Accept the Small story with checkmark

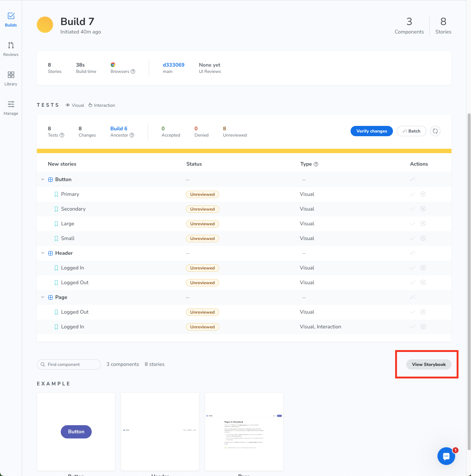click(x=412, y=238)
